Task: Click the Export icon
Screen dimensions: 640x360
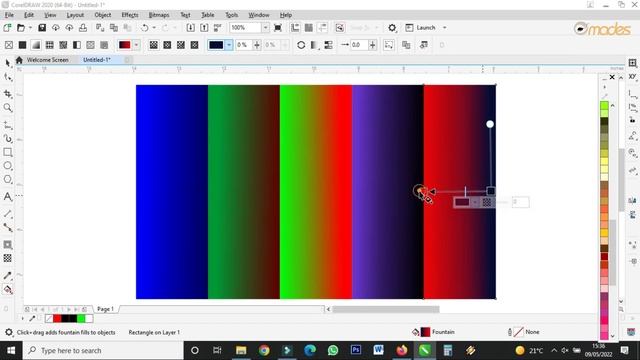Action: pyautogui.click(x=204, y=28)
